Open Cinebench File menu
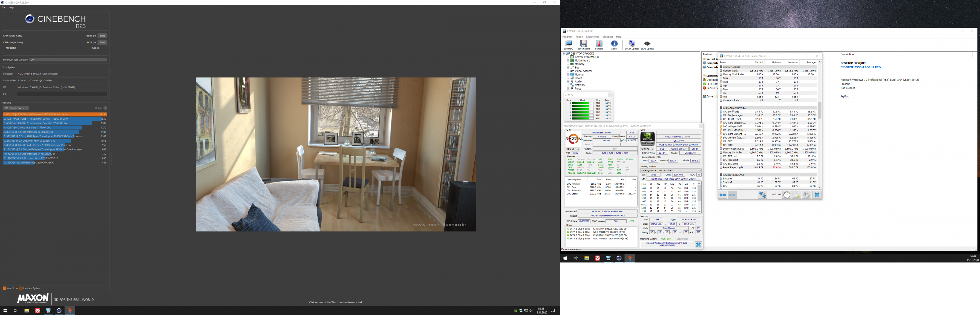Screen dimensions: 980x315 click(x=3, y=8)
